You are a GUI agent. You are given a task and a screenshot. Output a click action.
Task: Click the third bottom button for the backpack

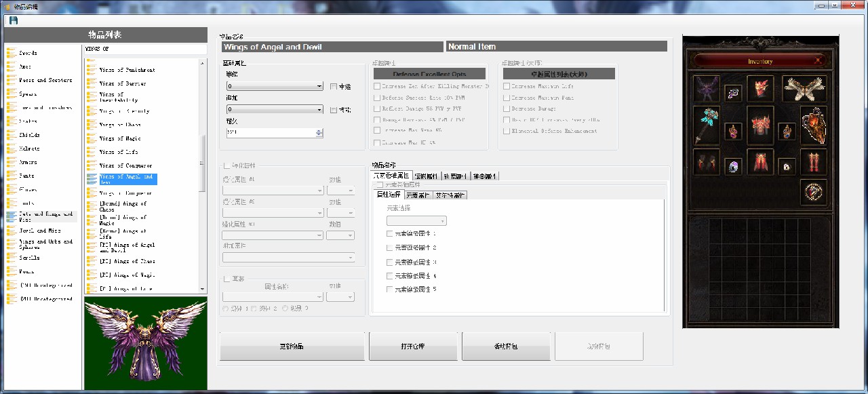coord(506,347)
